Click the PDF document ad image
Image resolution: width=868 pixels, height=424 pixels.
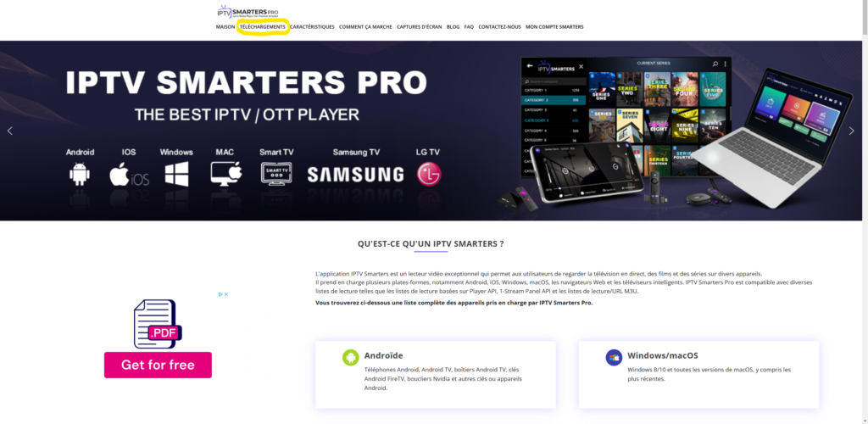tap(157, 324)
